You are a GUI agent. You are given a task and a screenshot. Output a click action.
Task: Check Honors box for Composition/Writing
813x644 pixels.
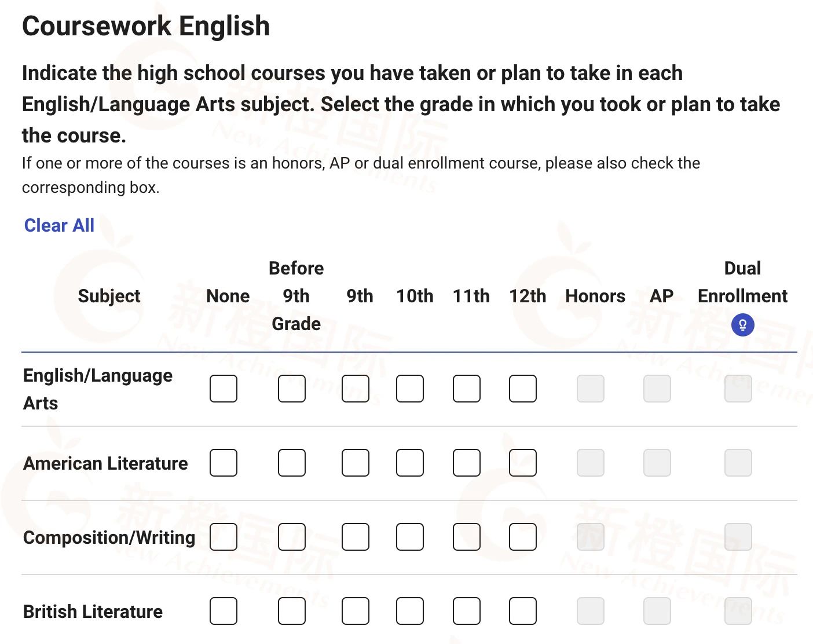pos(591,537)
